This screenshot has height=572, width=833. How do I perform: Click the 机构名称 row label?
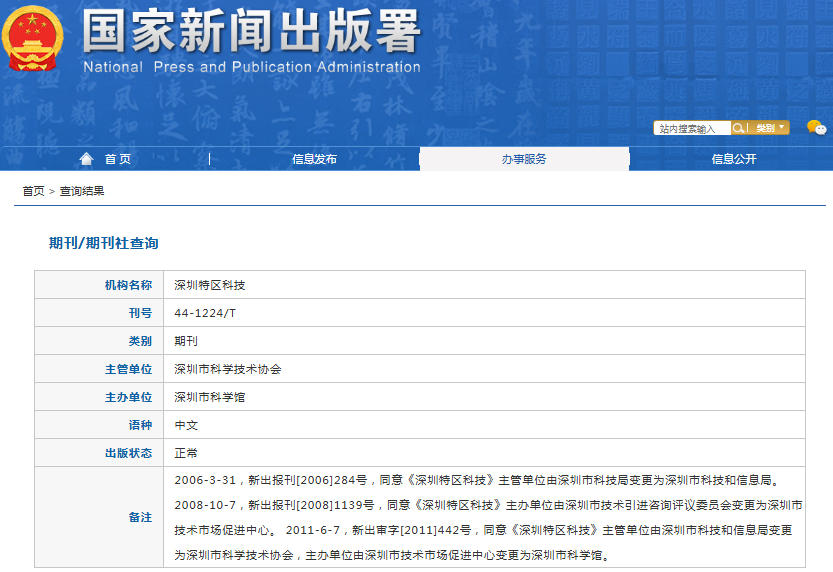(x=129, y=285)
